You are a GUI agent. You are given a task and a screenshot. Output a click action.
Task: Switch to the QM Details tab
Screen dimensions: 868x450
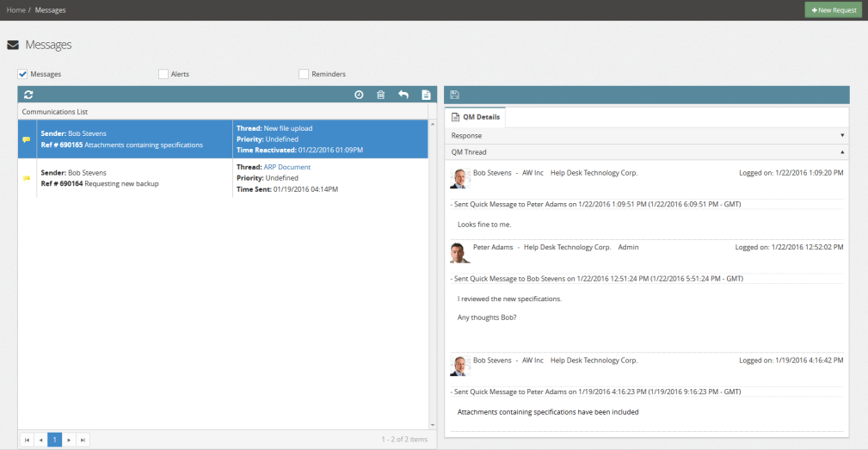click(476, 117)
